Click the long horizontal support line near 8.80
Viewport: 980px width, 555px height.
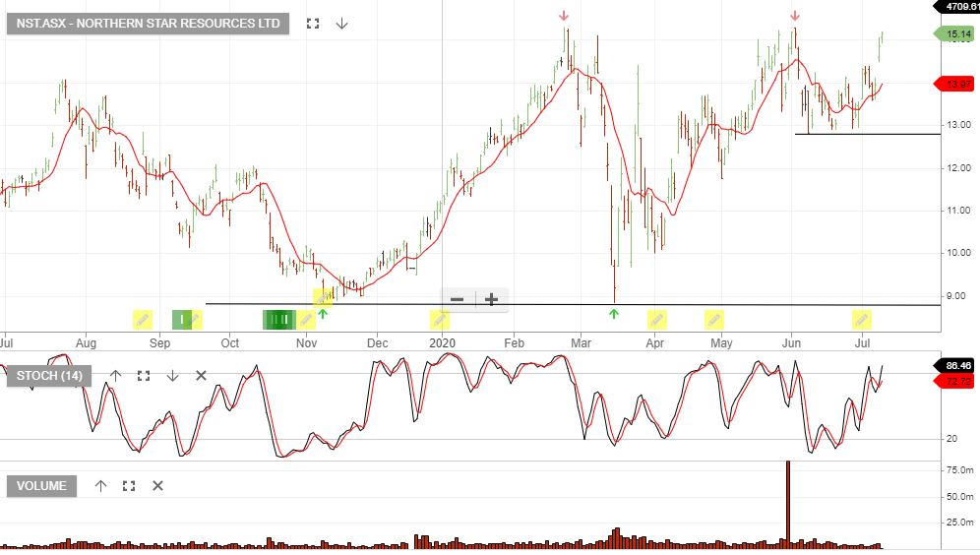[x=573, y=304]
